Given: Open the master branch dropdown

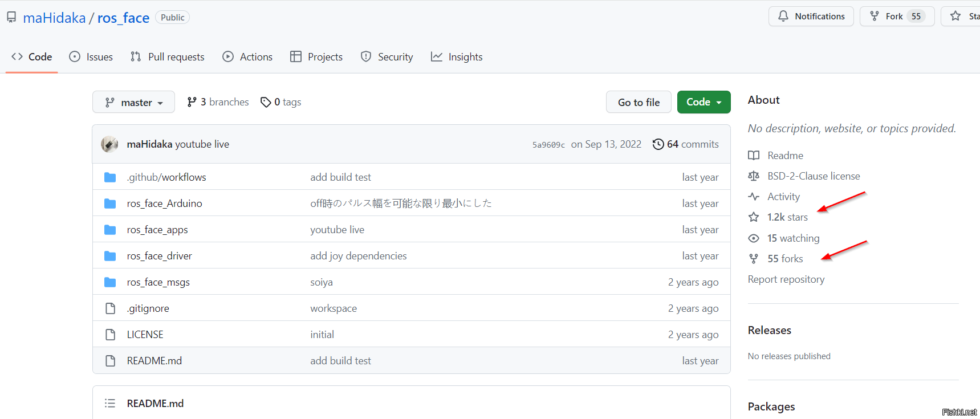Looking at the screenshot, I should click(x=133, y=102).
